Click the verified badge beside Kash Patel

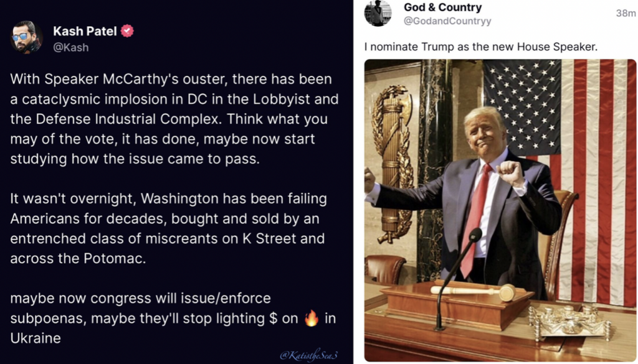(128, 30)
